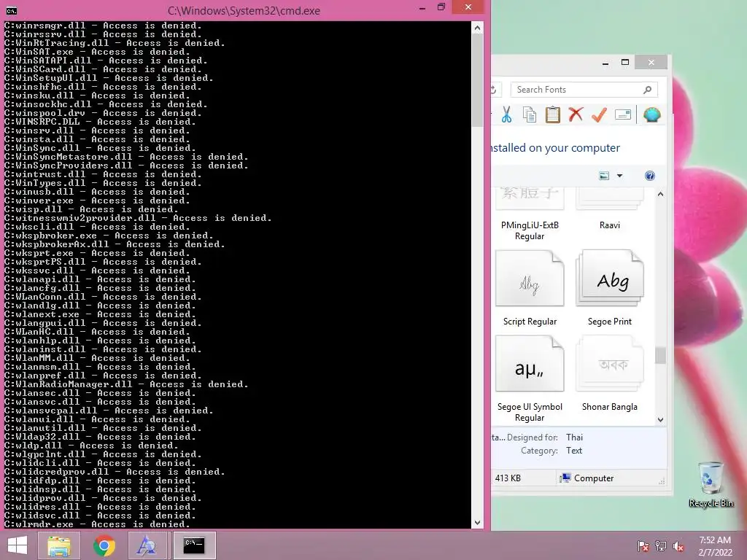Viewport: 747px width, 560px height.
Task: Select the Segoe UI Symbol Regular font
Action: click(530, 379)
